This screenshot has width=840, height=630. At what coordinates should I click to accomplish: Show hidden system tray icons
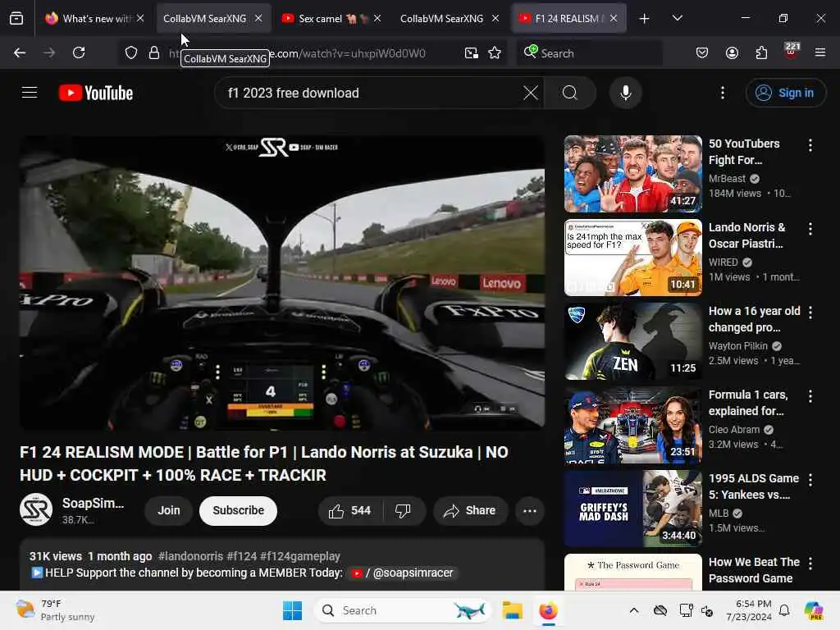[x=634, y=610]
